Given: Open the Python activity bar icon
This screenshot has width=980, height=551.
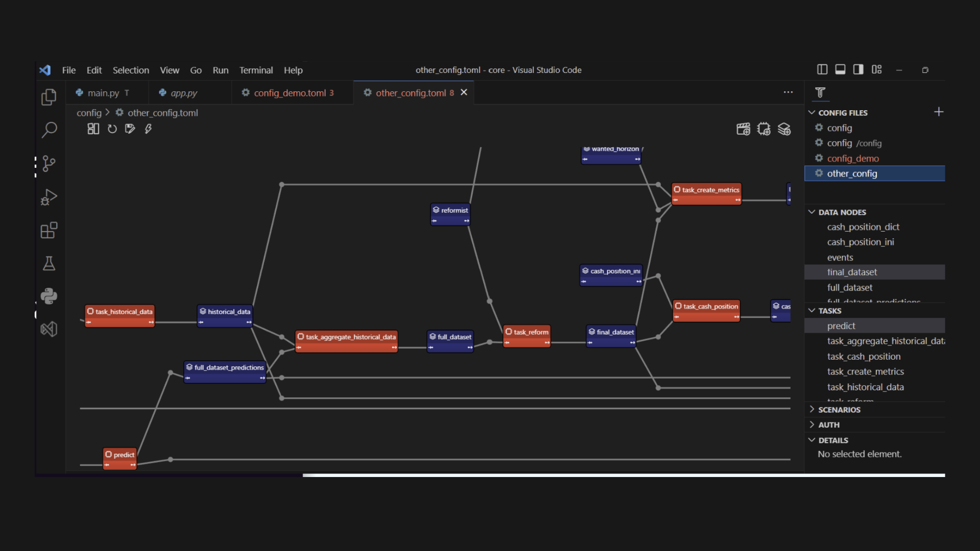Looking at the screenshot, I should 49,296.
